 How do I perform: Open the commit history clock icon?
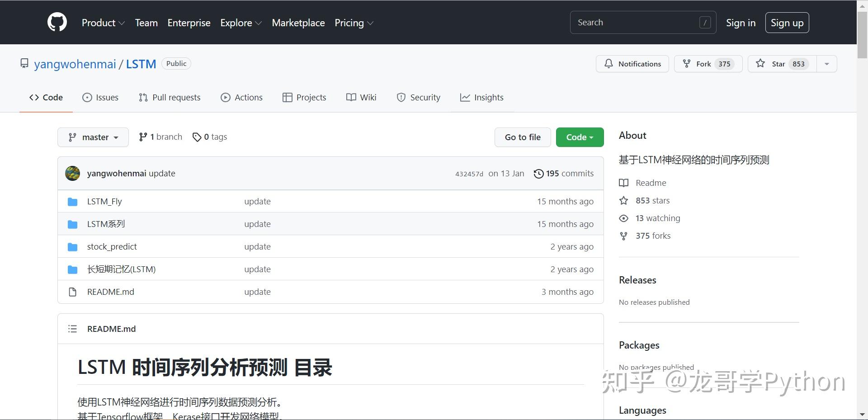tap(538, 173)
